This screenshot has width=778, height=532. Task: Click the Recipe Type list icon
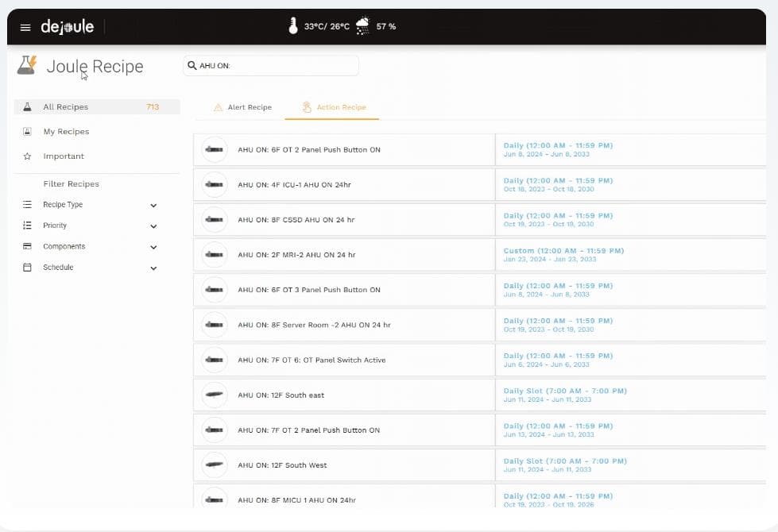[x=26, y=205]
